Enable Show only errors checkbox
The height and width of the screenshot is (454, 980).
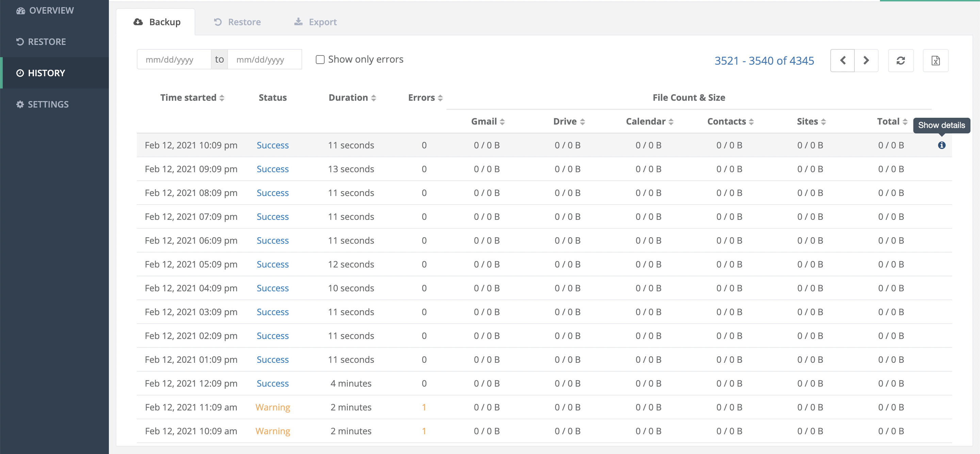pos(320,59)
